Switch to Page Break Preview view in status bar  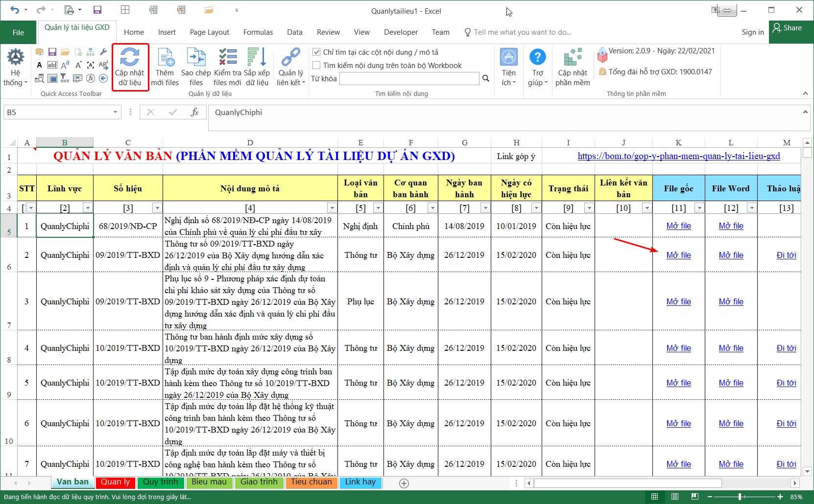(694, 497)
